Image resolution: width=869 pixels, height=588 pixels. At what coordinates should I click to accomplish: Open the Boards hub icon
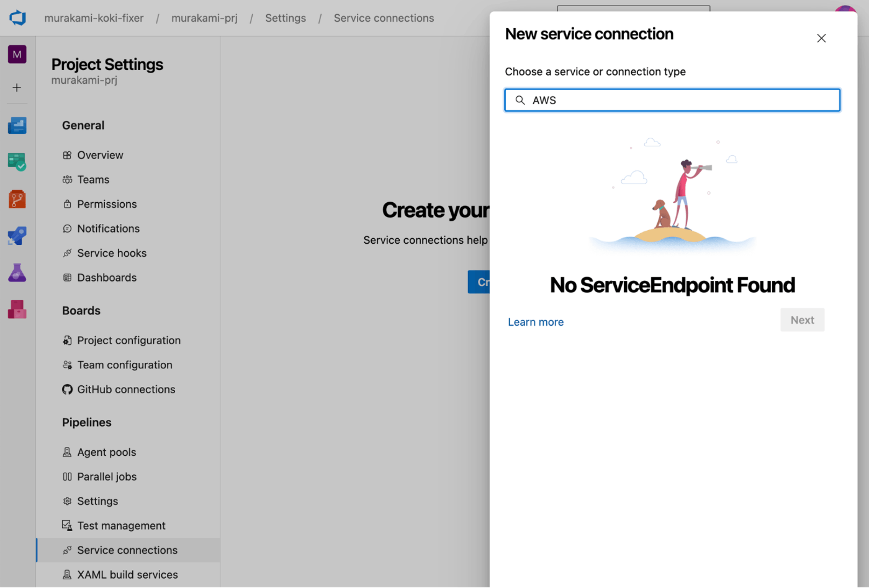click(17, 163)
